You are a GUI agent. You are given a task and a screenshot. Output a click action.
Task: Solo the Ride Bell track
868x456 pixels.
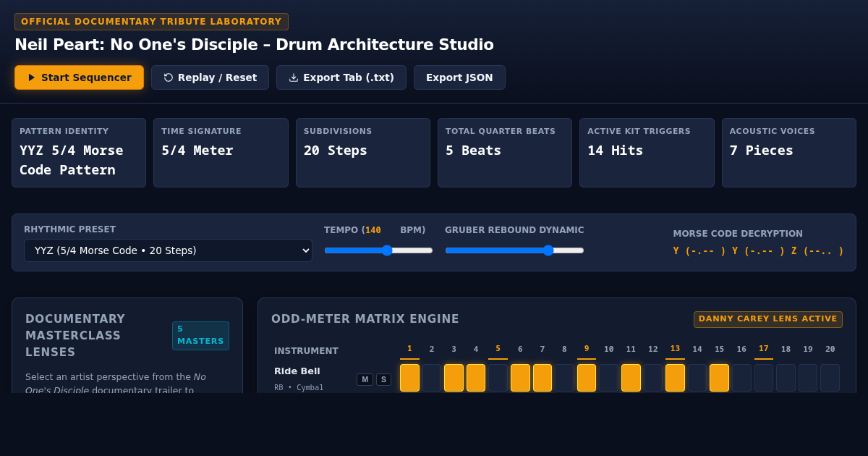[x=383, y=379]
